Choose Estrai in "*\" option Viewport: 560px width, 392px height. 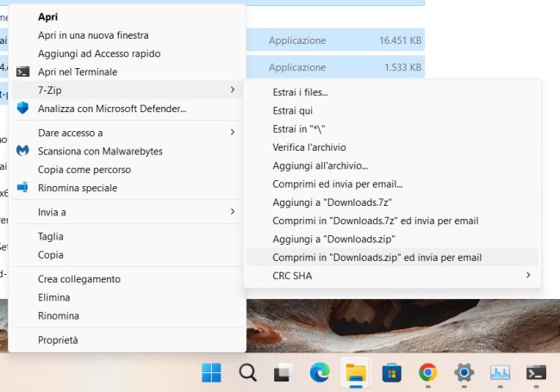(x=299, y=129)
